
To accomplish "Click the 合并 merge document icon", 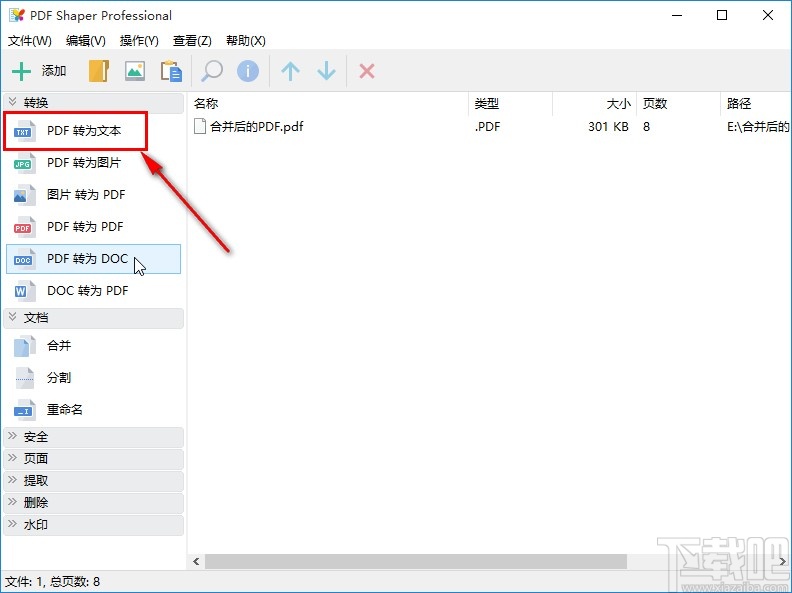I will pos(24,346).
